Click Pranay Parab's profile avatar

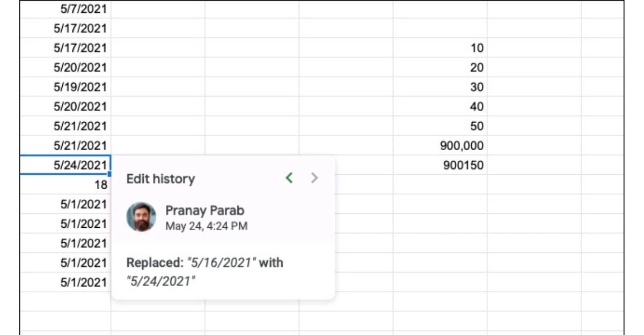[141, 217]
